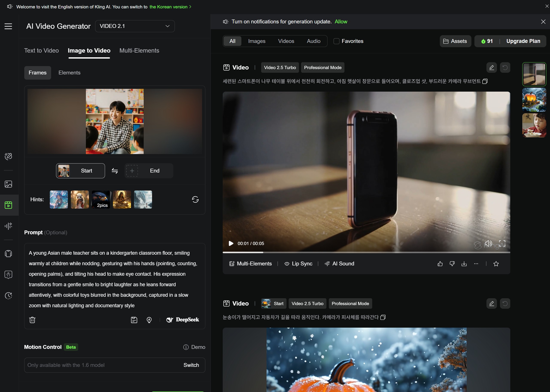The width and height of the screenshot is (550, 392).
Task: Open the DeepSeek prompt assistant
Action: tap(183, 320)
